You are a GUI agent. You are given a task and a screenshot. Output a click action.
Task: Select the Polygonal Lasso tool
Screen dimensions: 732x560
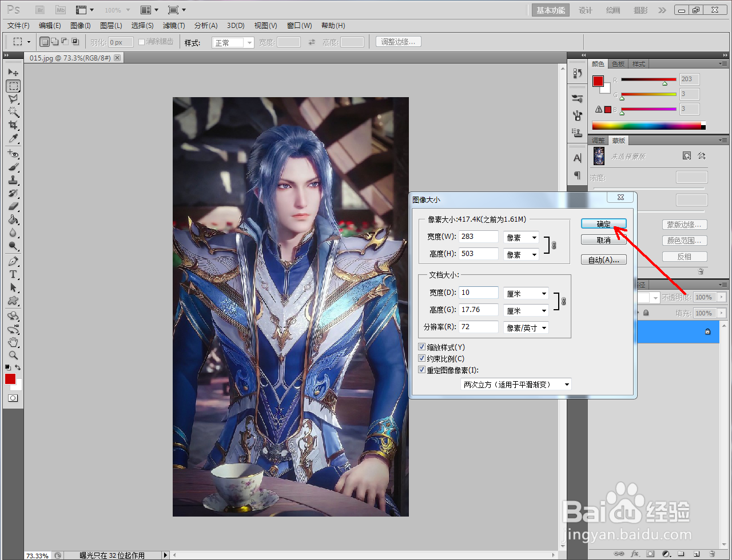coord(13,99)
